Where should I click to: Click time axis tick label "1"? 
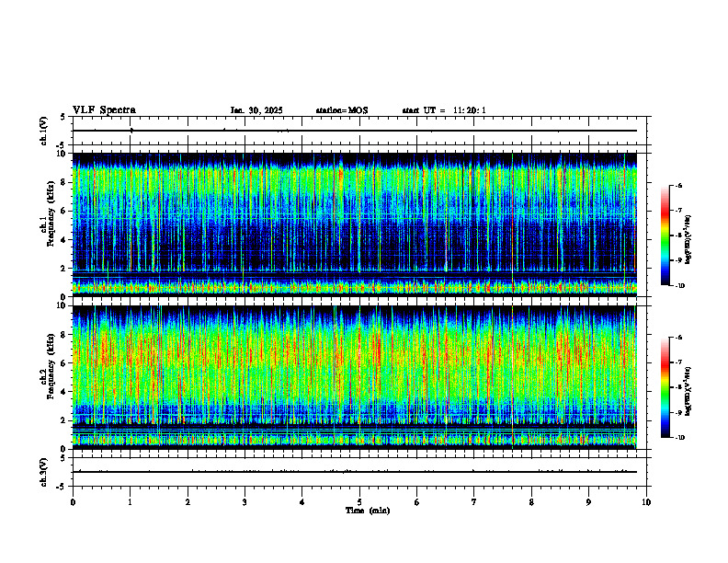point(130,502)
